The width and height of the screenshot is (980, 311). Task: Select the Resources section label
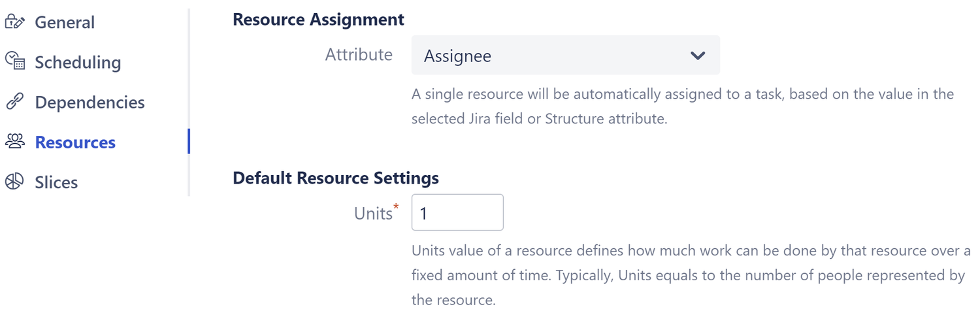[75, 142]
